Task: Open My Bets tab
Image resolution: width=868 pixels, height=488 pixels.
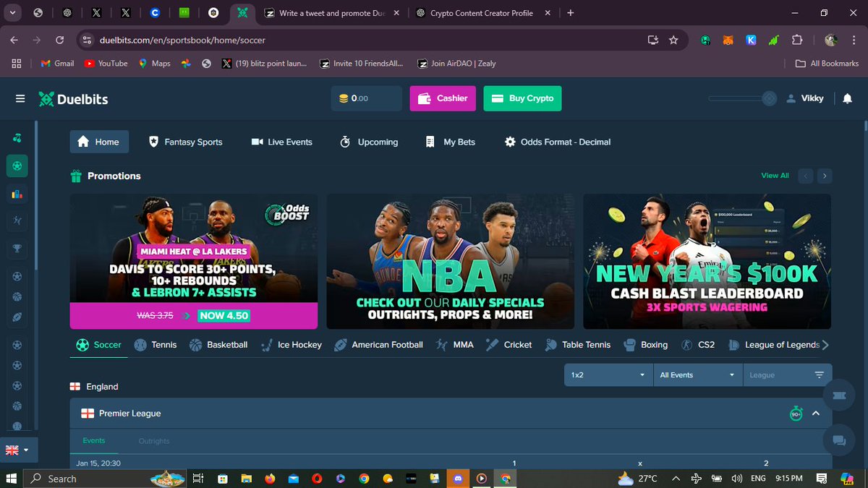Action: pos(450,142)
